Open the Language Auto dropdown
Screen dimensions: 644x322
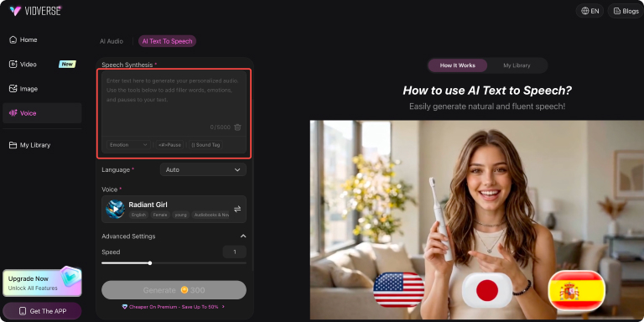pos(203,169)
